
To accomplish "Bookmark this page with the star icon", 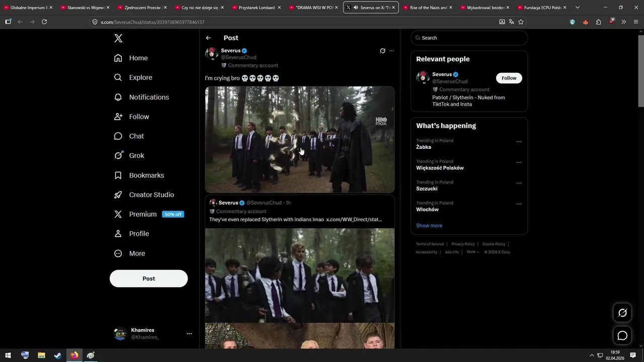I will pyautogui.click(x=521, y=22).
